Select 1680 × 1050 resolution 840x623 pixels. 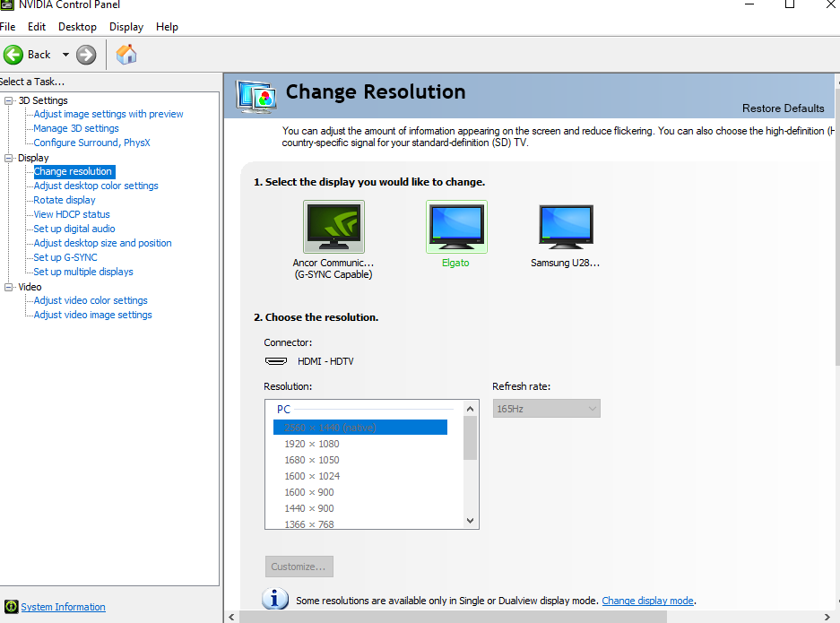pyautogui.click(x=312, y=460)
